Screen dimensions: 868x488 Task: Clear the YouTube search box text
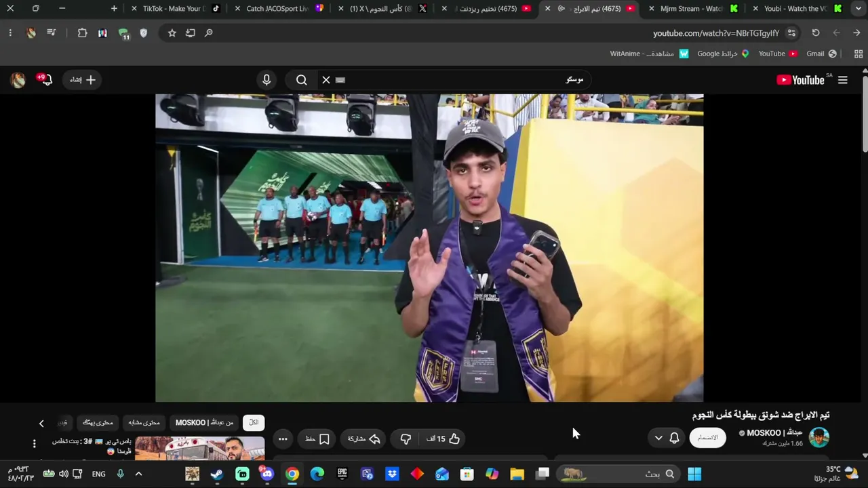point(326,80)
